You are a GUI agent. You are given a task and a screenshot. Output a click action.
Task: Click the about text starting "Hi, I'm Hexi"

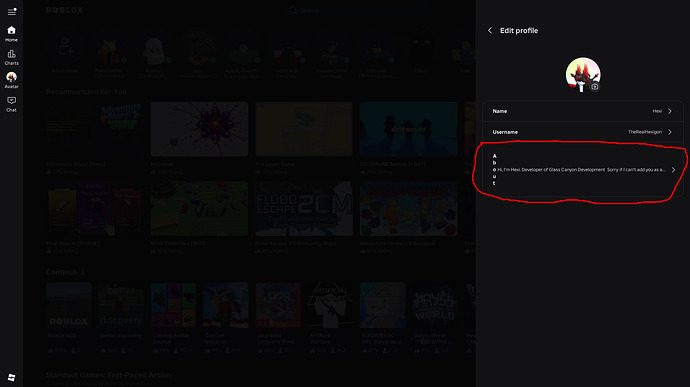pyautogui.click(x=581, y=170)
